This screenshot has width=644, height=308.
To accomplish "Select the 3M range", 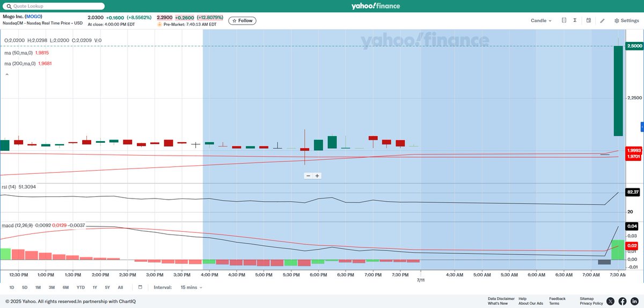I will click(x=52, y=287).
